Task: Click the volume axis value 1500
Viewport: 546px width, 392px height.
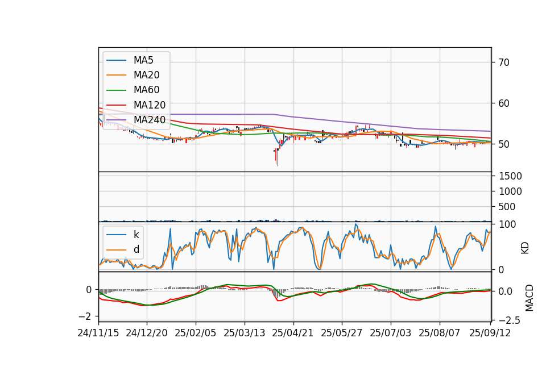Action: point(510,176)
